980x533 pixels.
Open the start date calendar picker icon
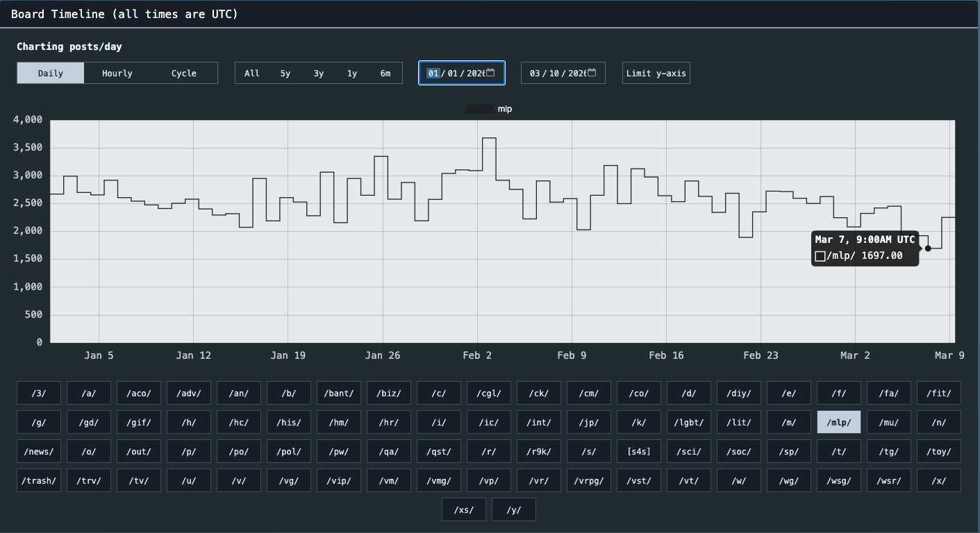click(490, 73)
